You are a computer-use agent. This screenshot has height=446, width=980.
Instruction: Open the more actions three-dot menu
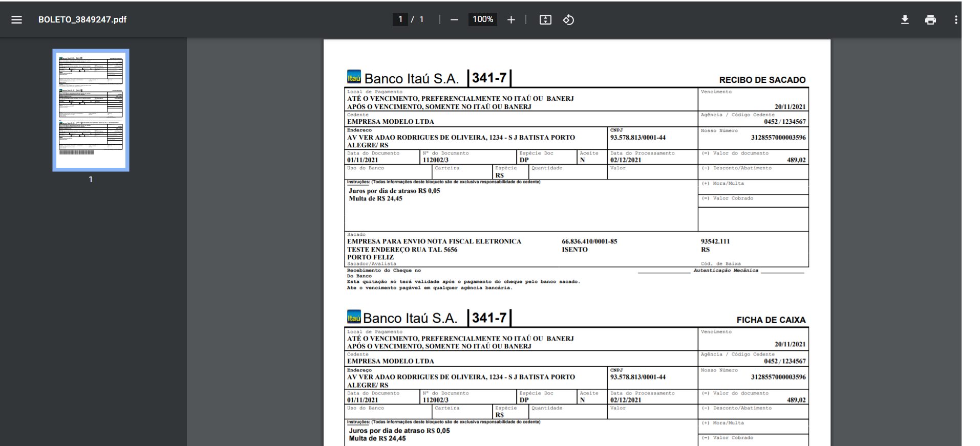tap(955, 19)
